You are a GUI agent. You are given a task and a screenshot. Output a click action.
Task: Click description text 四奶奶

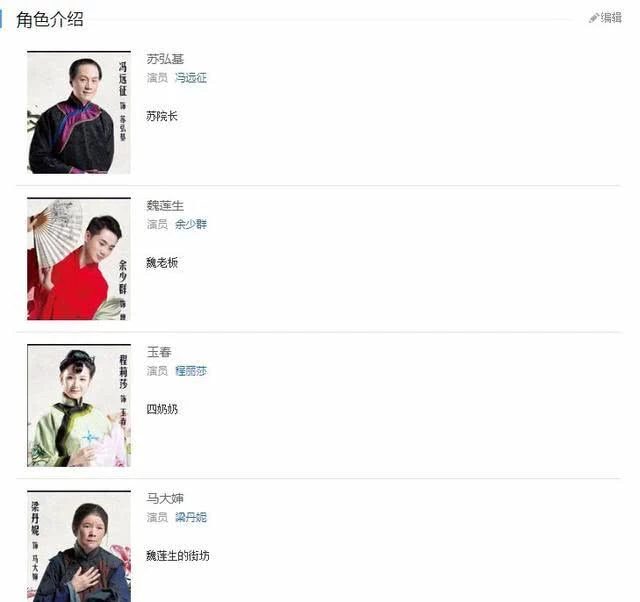tap(162, 409)
